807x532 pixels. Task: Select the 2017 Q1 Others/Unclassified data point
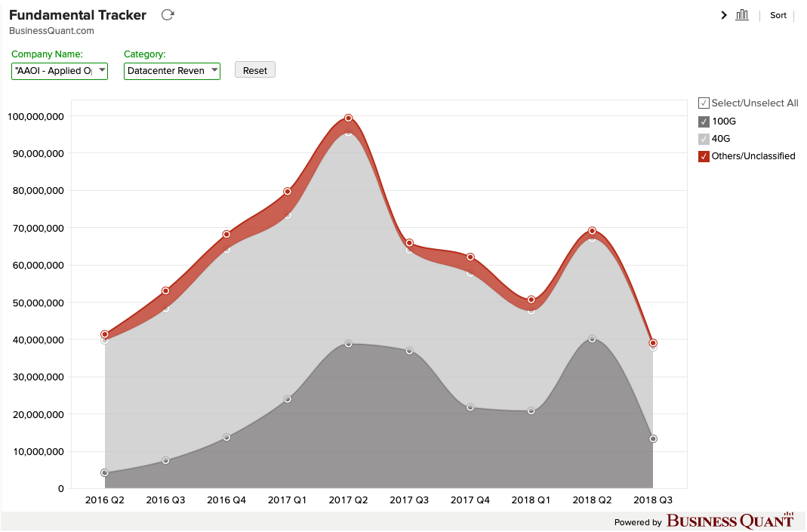pyautogui.click(x=287, y=192)
